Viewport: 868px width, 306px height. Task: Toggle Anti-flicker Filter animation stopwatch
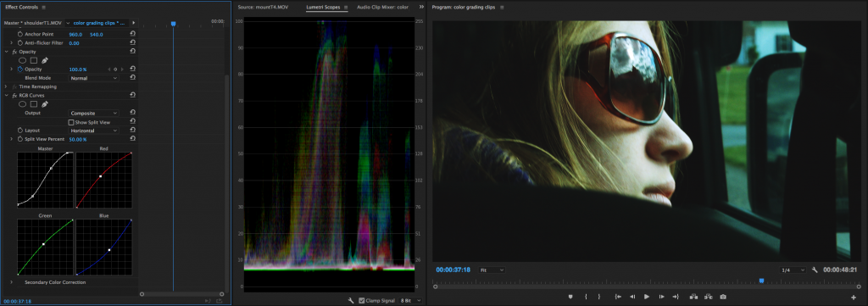click(20, 42)
